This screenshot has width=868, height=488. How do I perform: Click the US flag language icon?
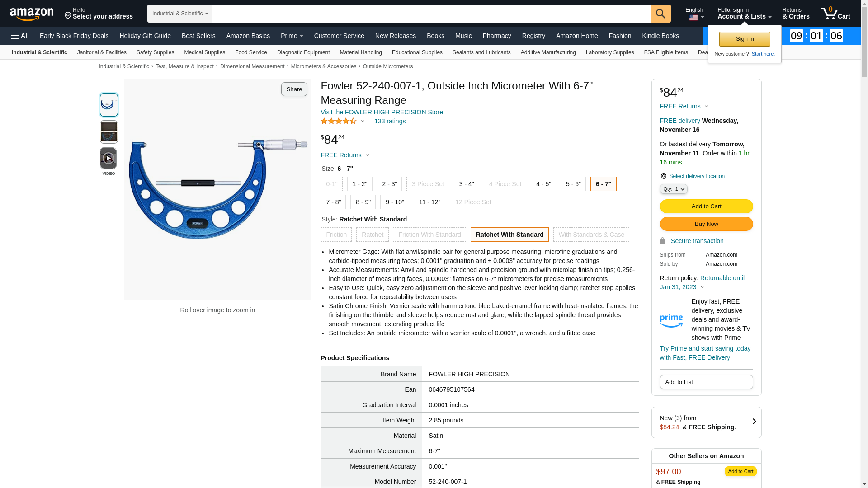(693, 18)
